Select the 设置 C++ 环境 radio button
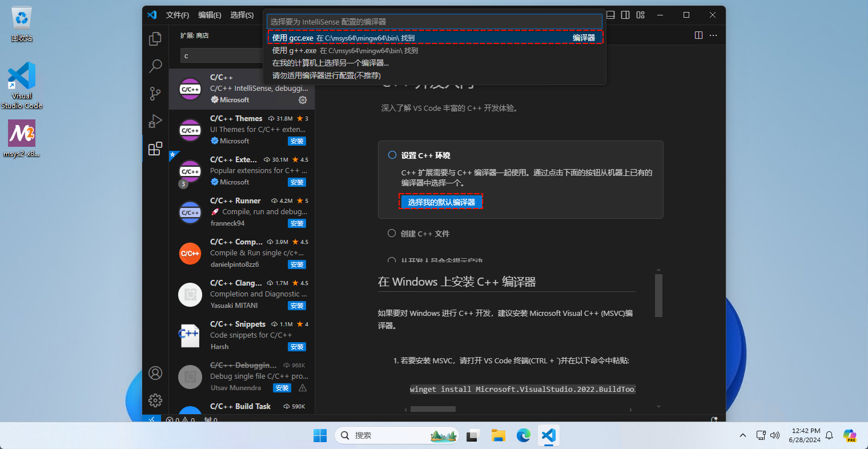This screenshot has height=449, width=868. click(x=392, y=154)
